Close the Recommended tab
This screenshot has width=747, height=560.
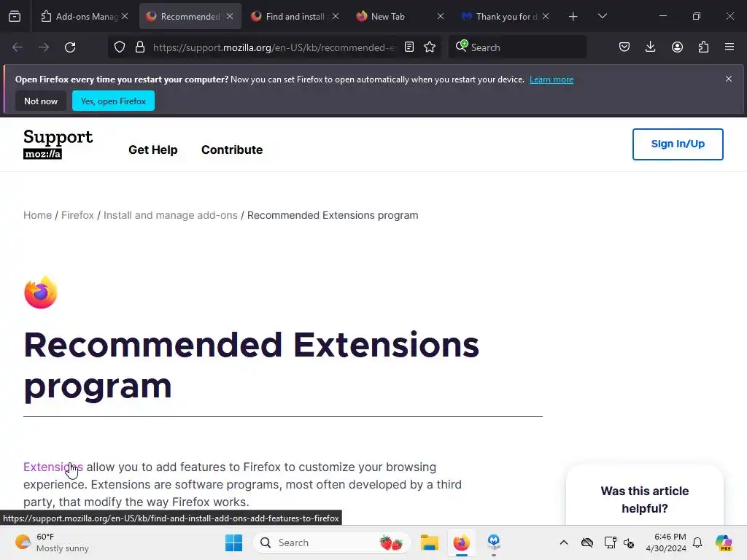[x=230, y=16]
